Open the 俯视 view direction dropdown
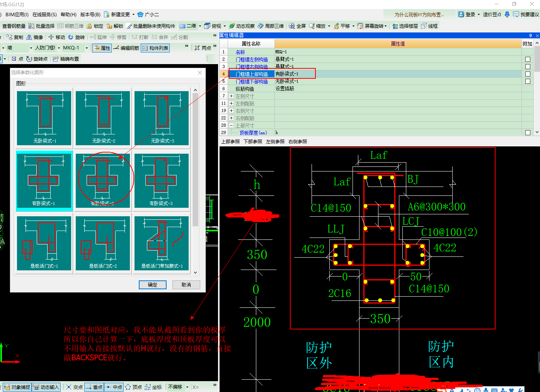Screen dimensions: 540x392 (225, 26)
